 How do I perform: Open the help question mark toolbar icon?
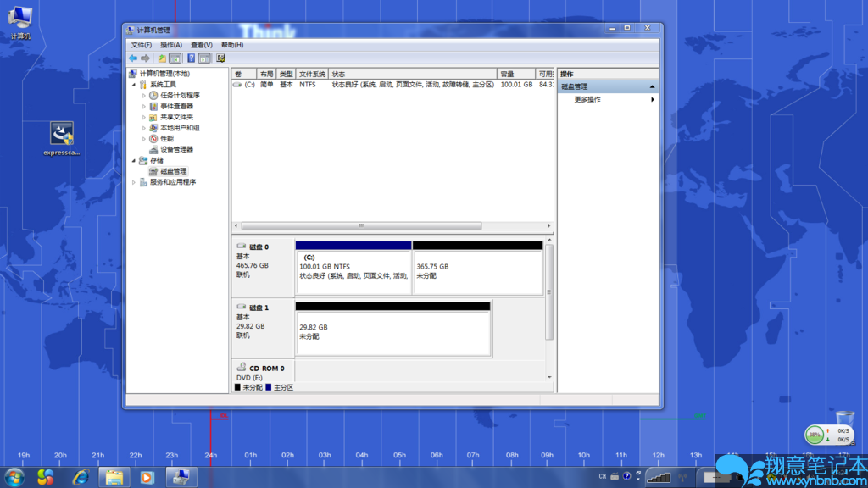pos(191,58)
